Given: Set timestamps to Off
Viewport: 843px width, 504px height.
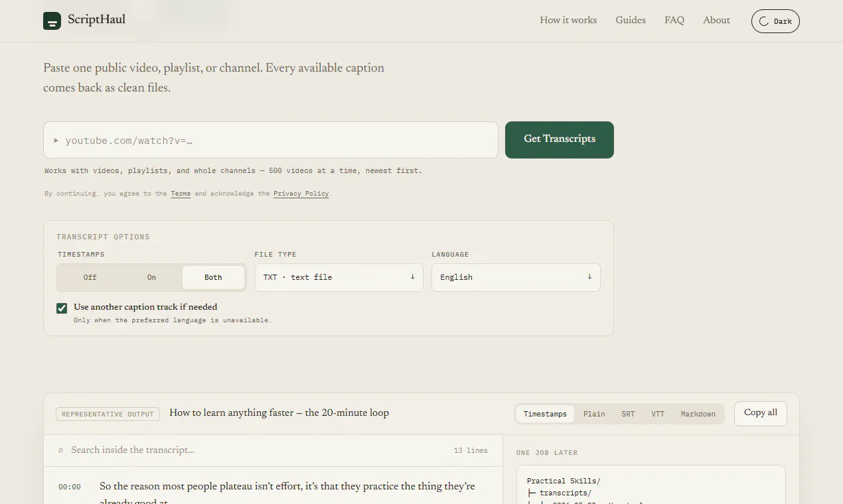Looking at the screenshot, I should click(90, 277).
